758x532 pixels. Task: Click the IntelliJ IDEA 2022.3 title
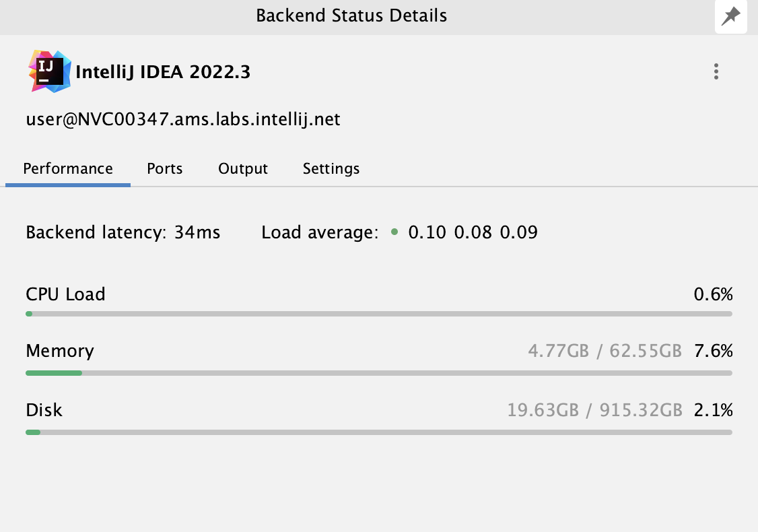tap(164, 71)
